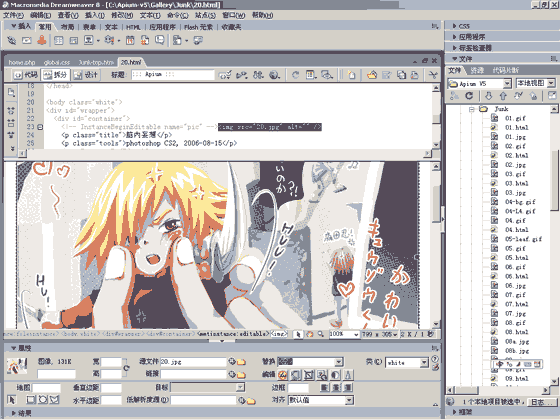Click the 编辑 Fireworks edit button
560x420 pixels.
click(283, 375)
